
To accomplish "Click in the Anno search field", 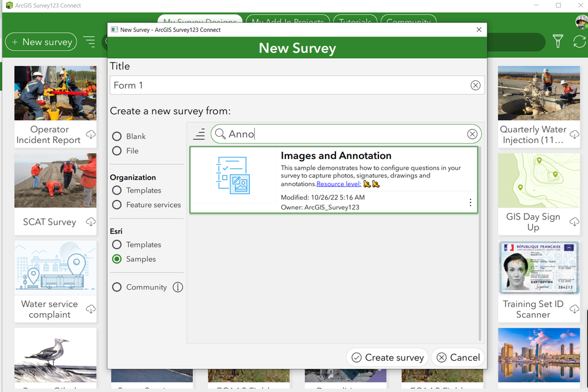I will pos(346,134).
